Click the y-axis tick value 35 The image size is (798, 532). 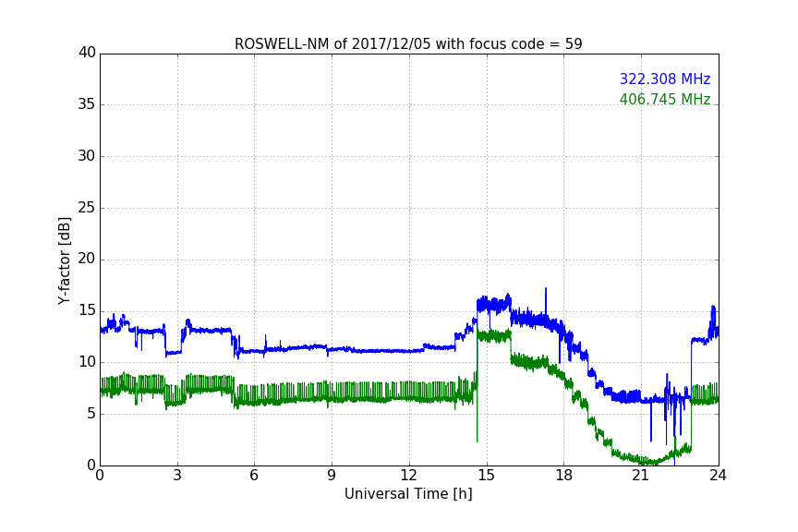(87, 104)
